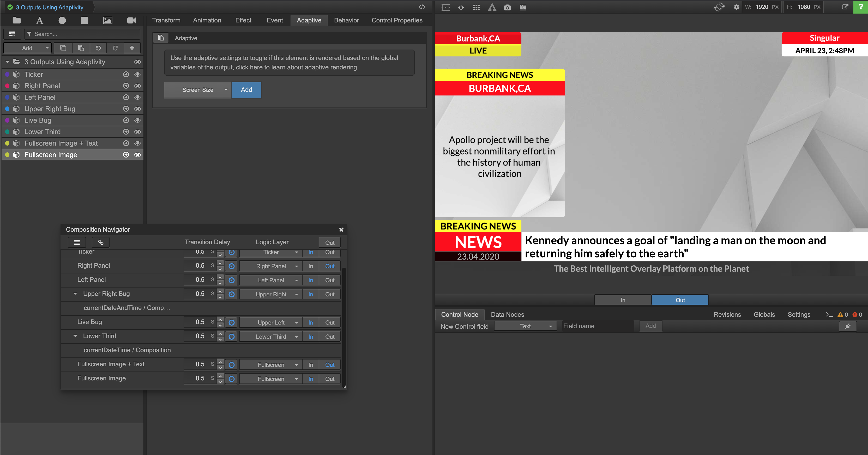Click the screenshot camera icon
The height and width of the screenshot is (455, 868).
click(x=507, y=7)
